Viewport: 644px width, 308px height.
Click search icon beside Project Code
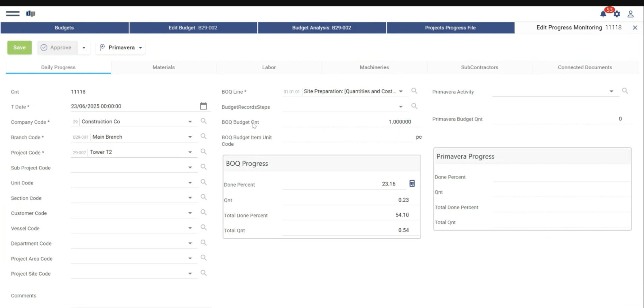(x=204, y=152)
